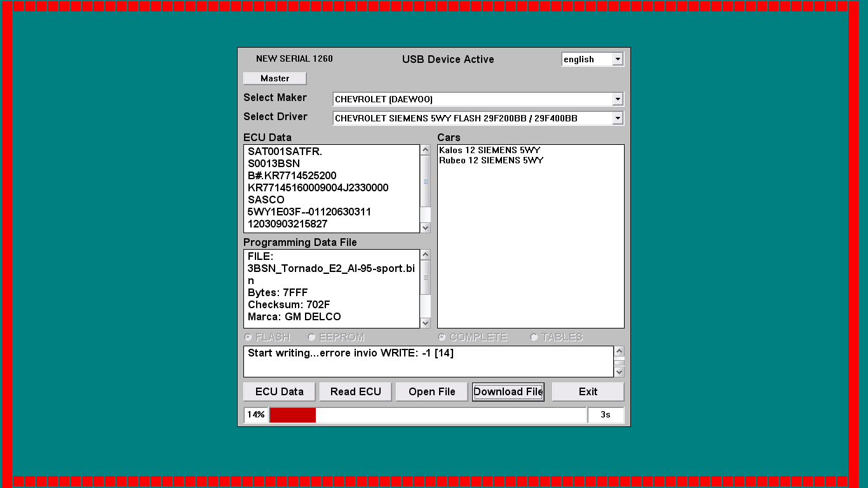
Task: Click the Bytes: 7FFF line
Action: click(278, 293)
